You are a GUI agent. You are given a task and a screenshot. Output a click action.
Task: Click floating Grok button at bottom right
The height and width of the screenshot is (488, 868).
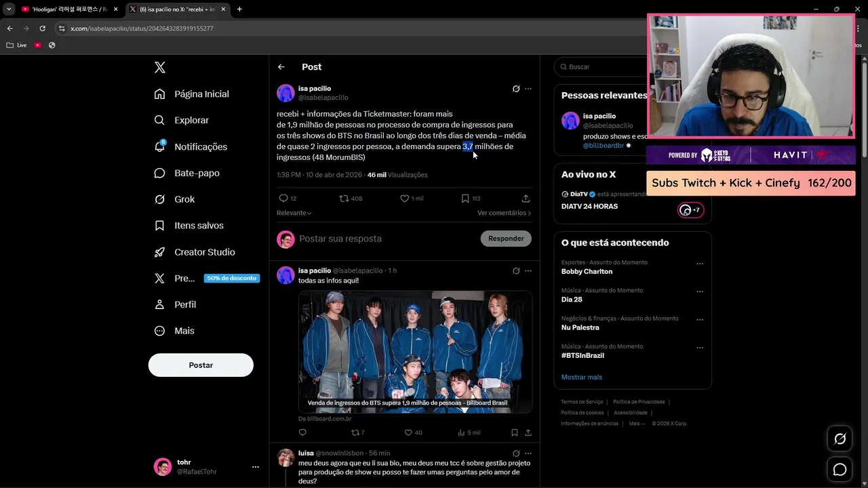tap(840, 439)
